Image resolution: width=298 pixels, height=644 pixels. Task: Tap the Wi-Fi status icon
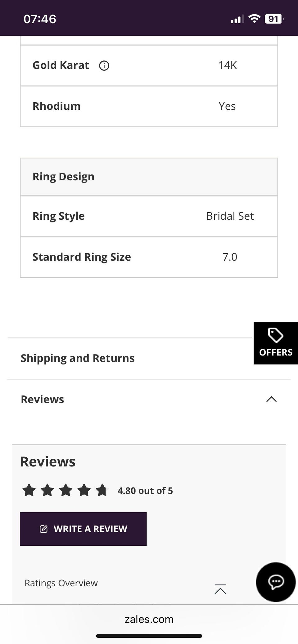255,19
